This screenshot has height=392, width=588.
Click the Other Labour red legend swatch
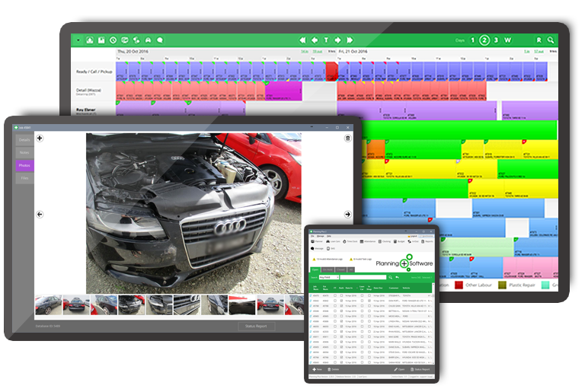point(459,285)
